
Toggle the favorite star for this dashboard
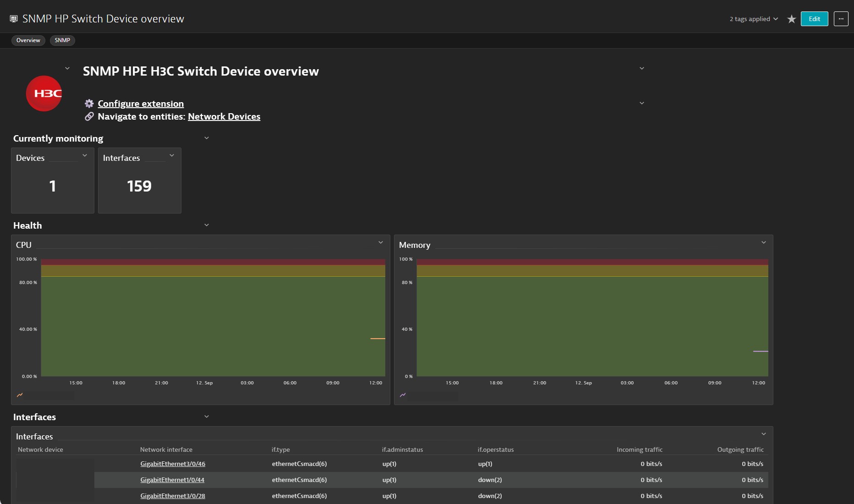click(791, 19)
